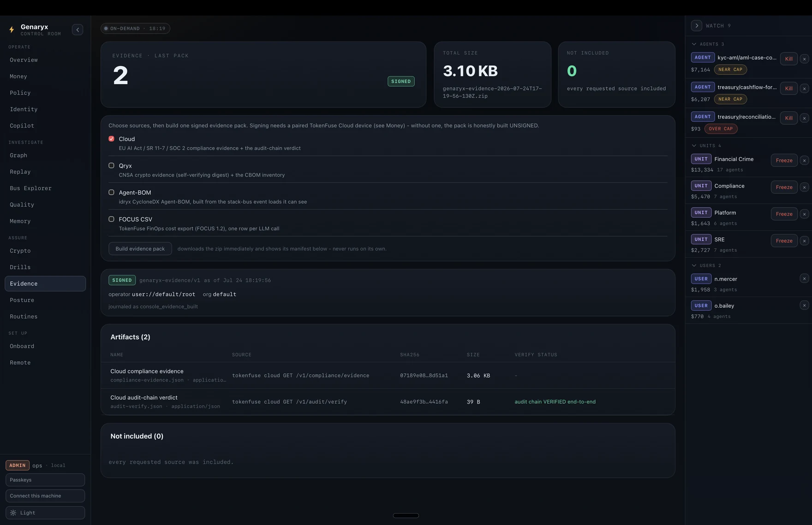Kill the treasury/reconciliation agent
The image size is (812, 525).
click(x=789, y=118)
